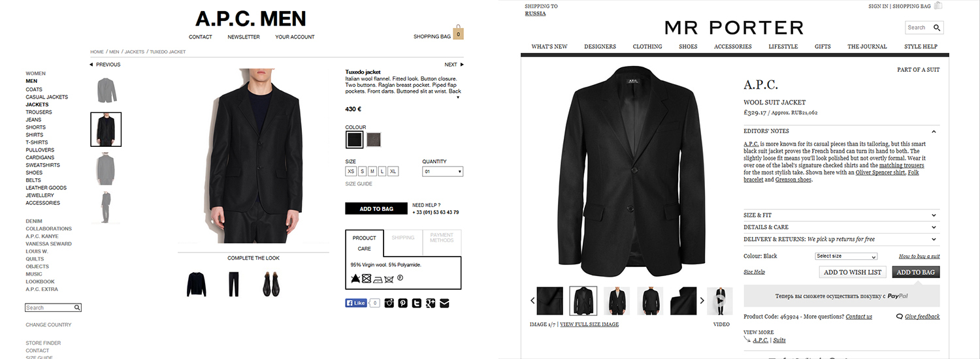Screen dimensions: 980x359
Task: Switch to the Shipping tab
Action: click(x=403, y=238)
